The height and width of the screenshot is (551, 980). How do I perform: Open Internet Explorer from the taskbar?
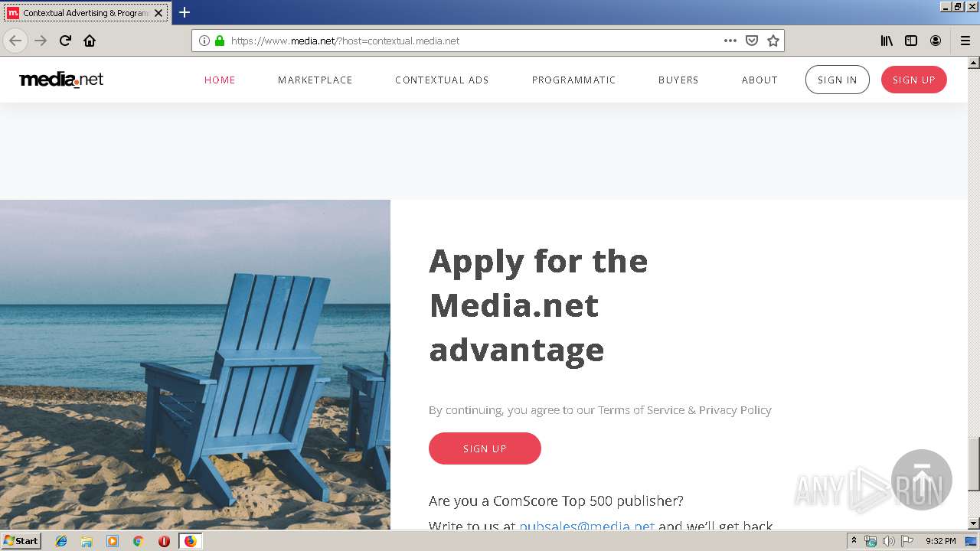pos(61,541)
